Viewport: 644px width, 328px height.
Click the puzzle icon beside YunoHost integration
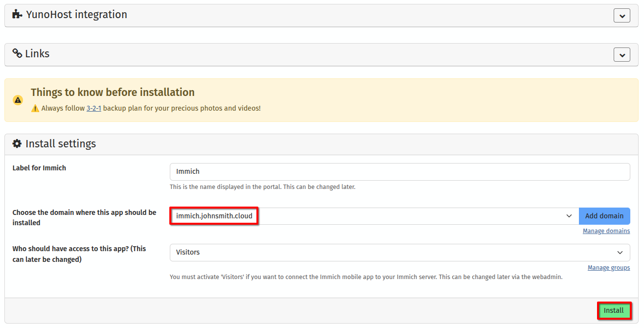[x=17, y=15]
